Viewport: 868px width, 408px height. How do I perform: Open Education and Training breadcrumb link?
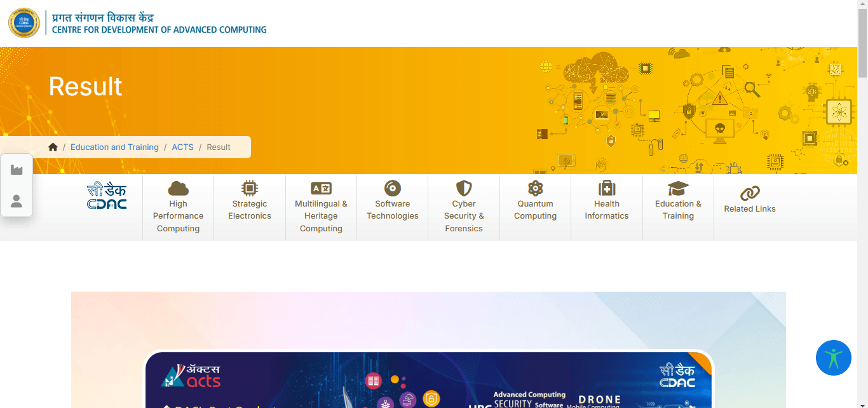tap(114, 147)
